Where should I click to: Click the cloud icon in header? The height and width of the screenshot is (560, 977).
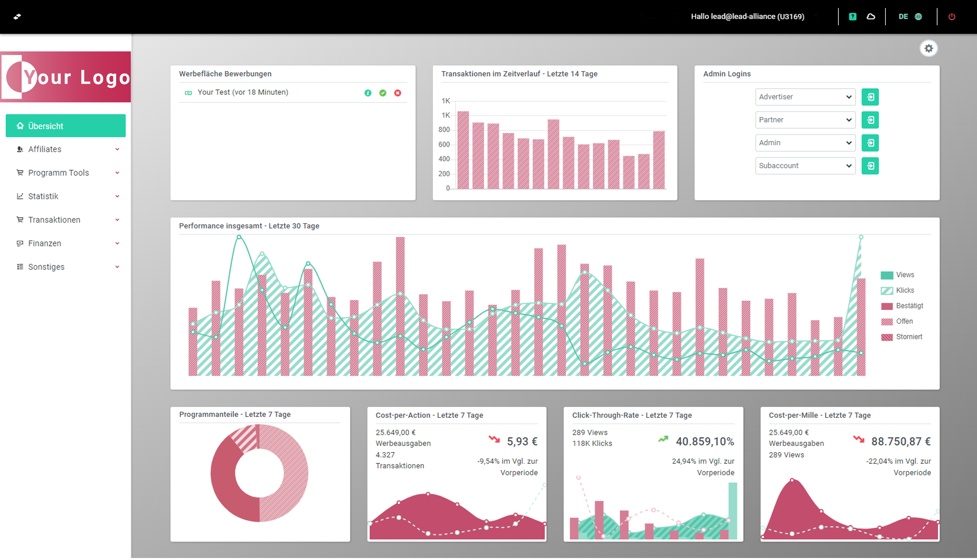click(x=871, y=17)
